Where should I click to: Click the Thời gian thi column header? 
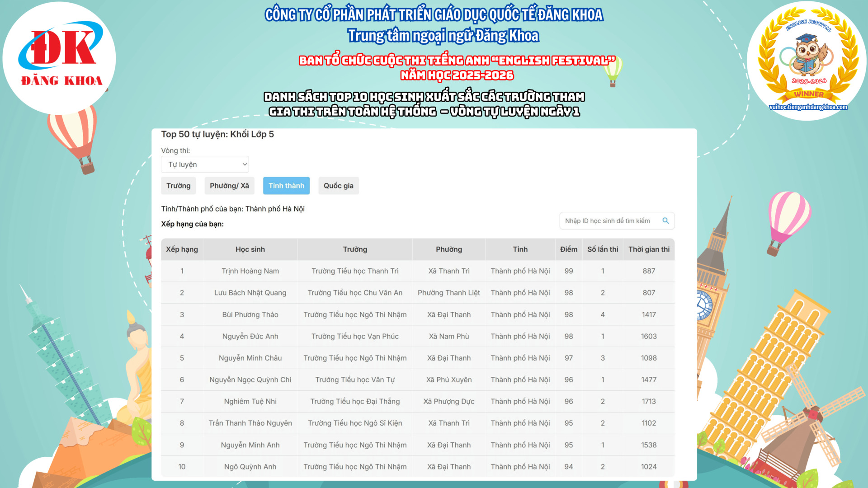649,249
